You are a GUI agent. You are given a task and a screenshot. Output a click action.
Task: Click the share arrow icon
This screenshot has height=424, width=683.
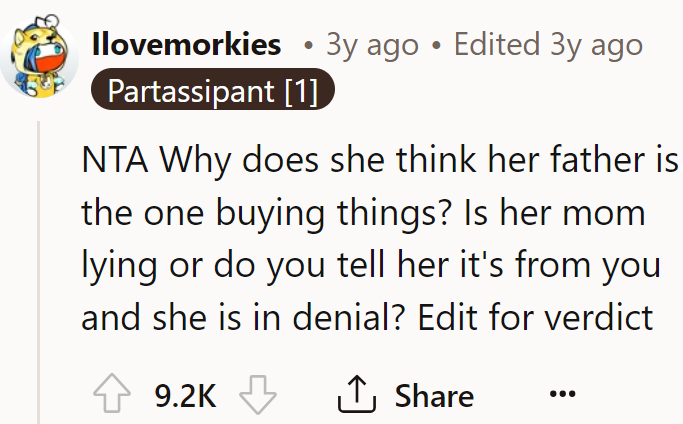(357, 394)
